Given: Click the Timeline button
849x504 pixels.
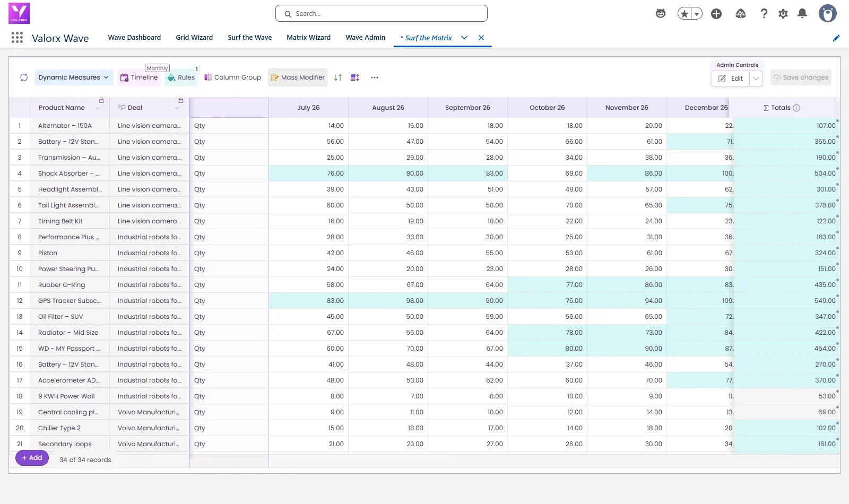Looking at the screenshot, I should [x=139, y=77].
